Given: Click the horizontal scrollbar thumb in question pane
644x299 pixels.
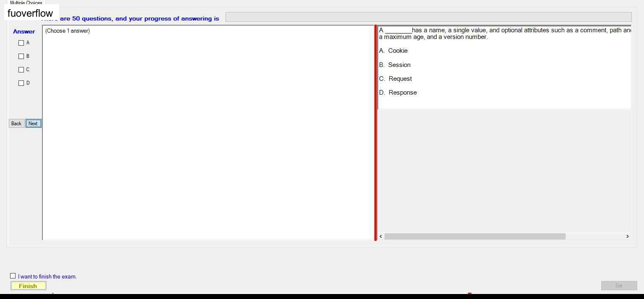Looking at the screenshot, I should (x=475, y=236).
